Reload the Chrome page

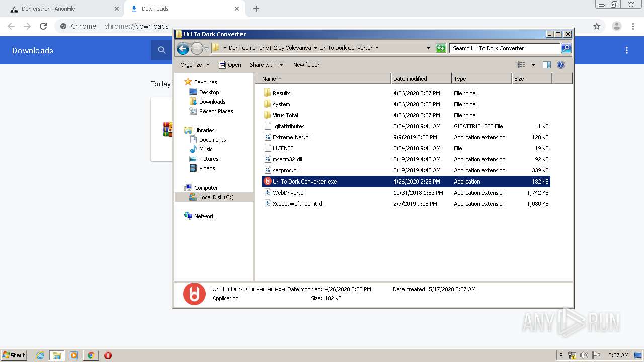43,26
